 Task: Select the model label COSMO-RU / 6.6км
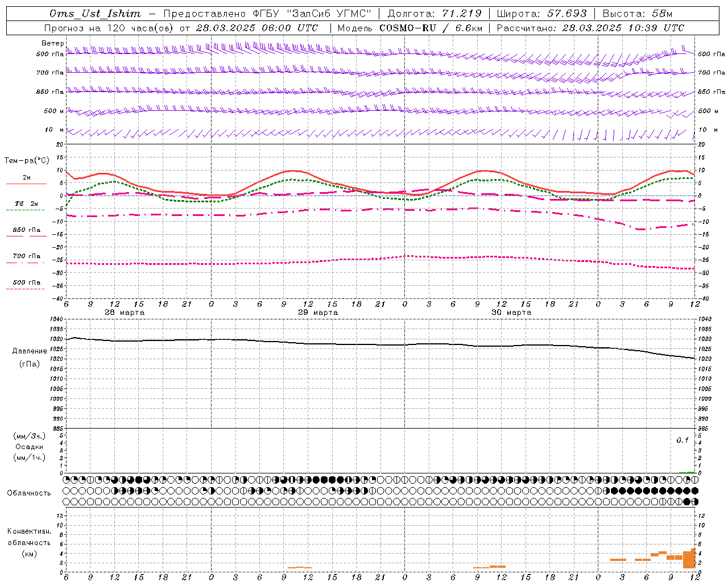(x=431, y=28)
